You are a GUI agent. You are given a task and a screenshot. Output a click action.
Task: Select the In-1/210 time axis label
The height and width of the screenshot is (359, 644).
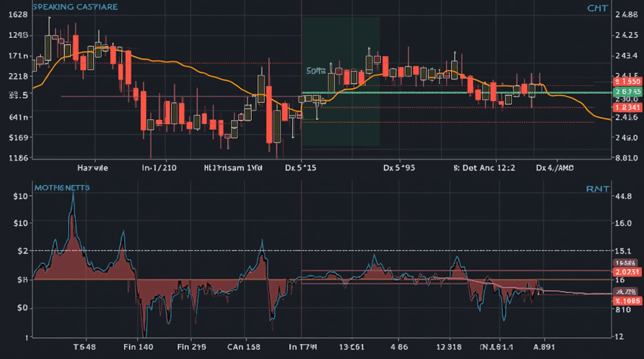159,167
